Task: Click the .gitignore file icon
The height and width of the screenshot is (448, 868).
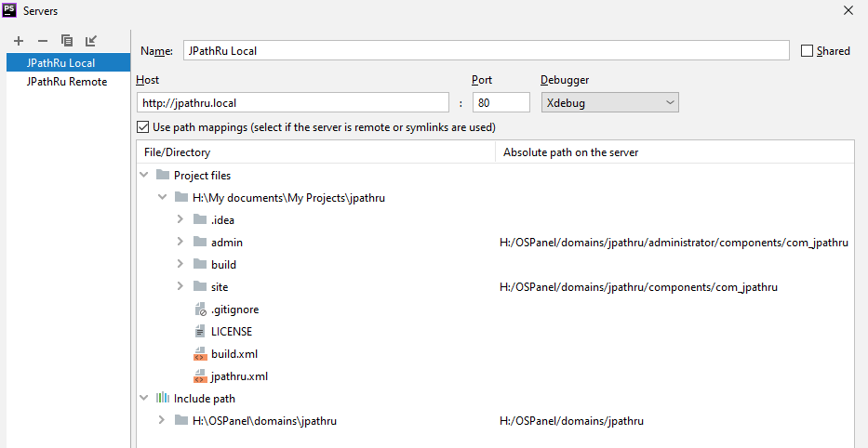Action: tap(200, 310)
